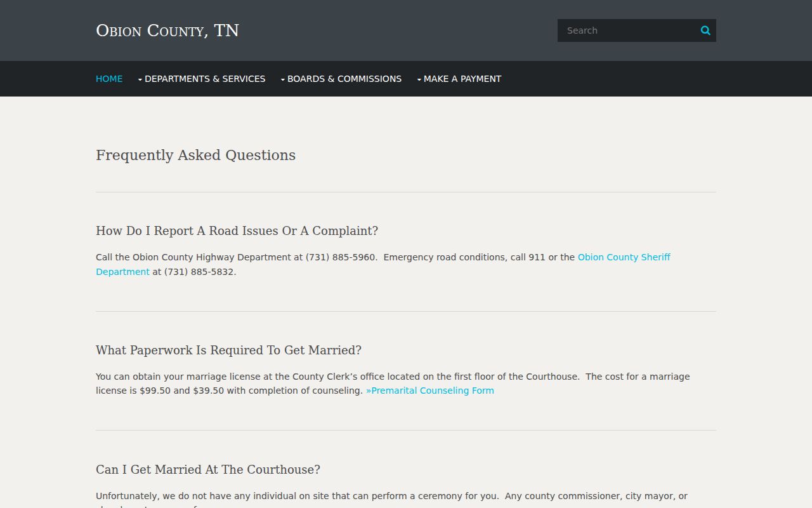
Task: Click the search magnifier icon
Action: click(x=705, y=30)
